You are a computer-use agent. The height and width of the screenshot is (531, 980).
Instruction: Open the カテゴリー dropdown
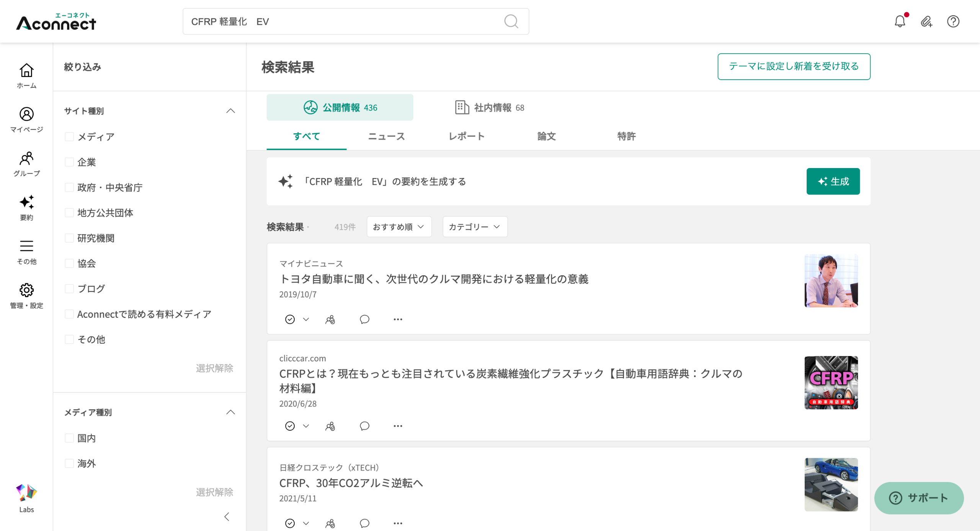pos(475,227)
